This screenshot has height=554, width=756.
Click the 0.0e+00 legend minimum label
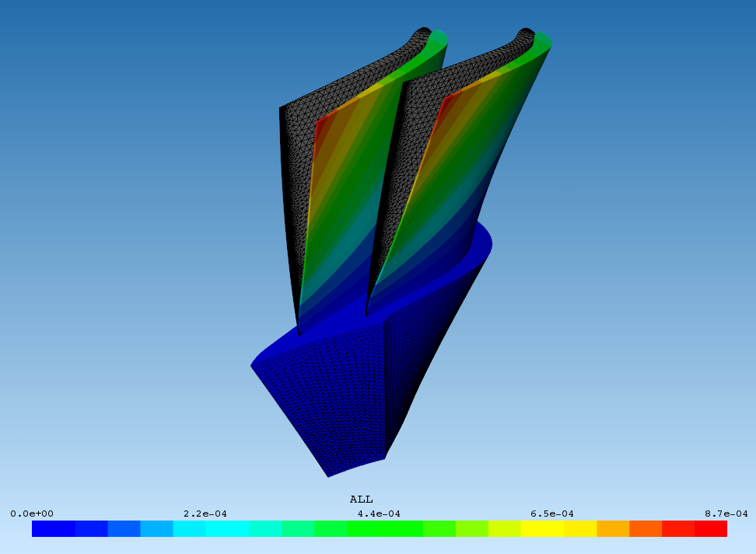[x=32, y=514]
